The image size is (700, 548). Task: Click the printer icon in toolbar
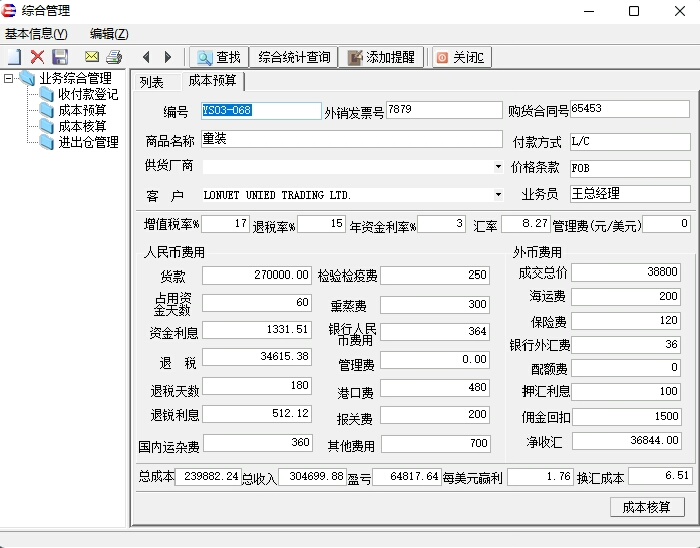pos(114,57)
